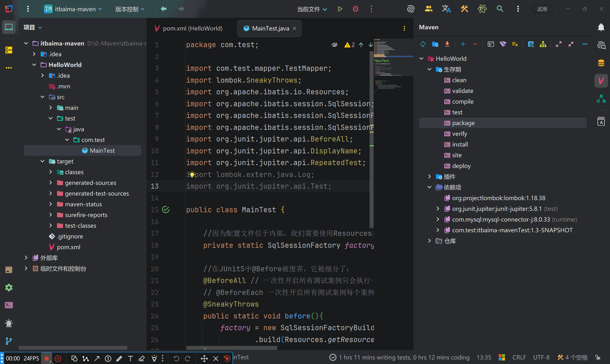Toggle inspection highlighting eye icon

pyautogui.click(x=335, y=45)
